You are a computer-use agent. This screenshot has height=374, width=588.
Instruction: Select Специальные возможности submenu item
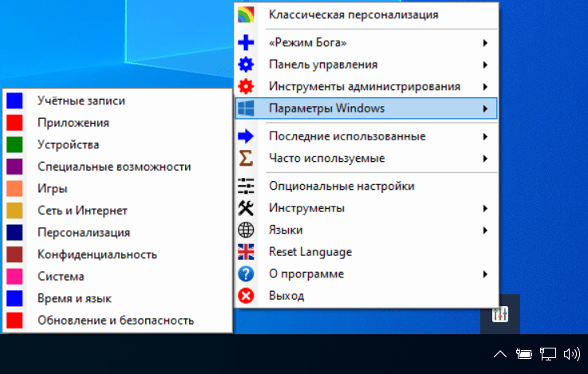pos(117,167)
